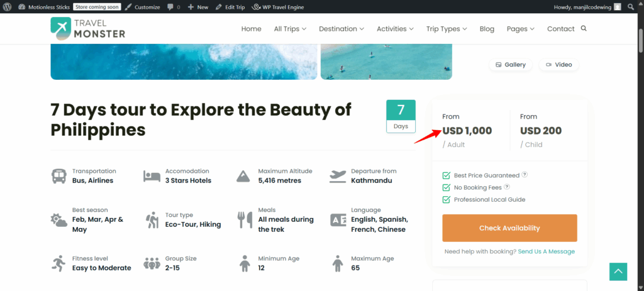Toggle the Professional Local Guide checkmark
The image size is (644, 291).
coord(447,199)
